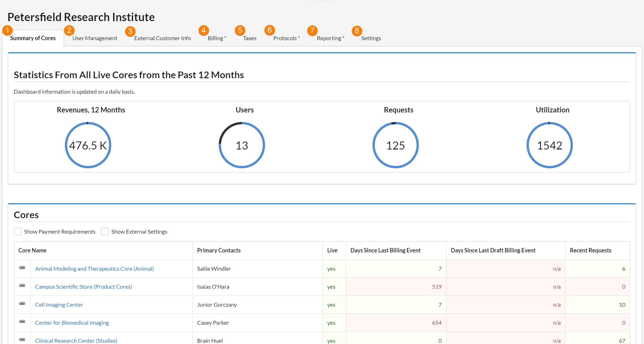Click the orange number 8 badge
The height and width of the screenshot is (344, 644).
click(357, 31)
